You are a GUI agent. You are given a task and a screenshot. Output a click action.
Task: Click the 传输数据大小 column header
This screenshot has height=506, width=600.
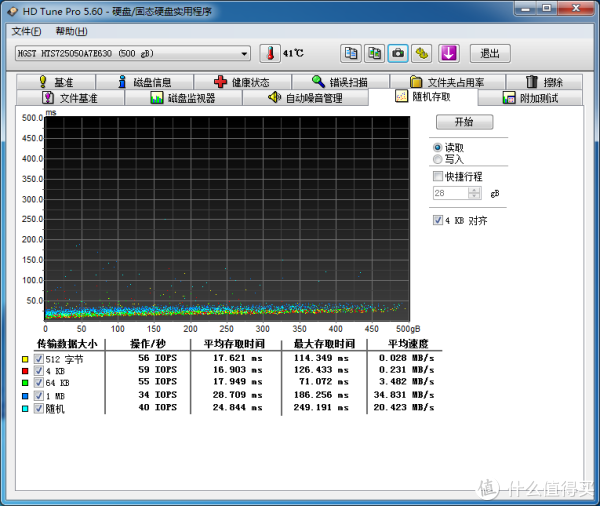point(67,344)
